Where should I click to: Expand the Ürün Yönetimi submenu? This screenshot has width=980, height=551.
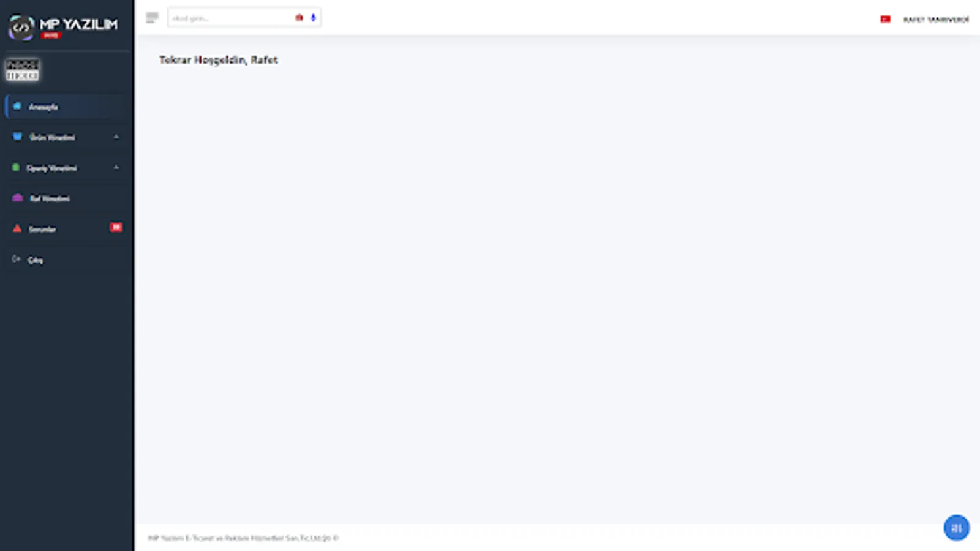(116, 137)
